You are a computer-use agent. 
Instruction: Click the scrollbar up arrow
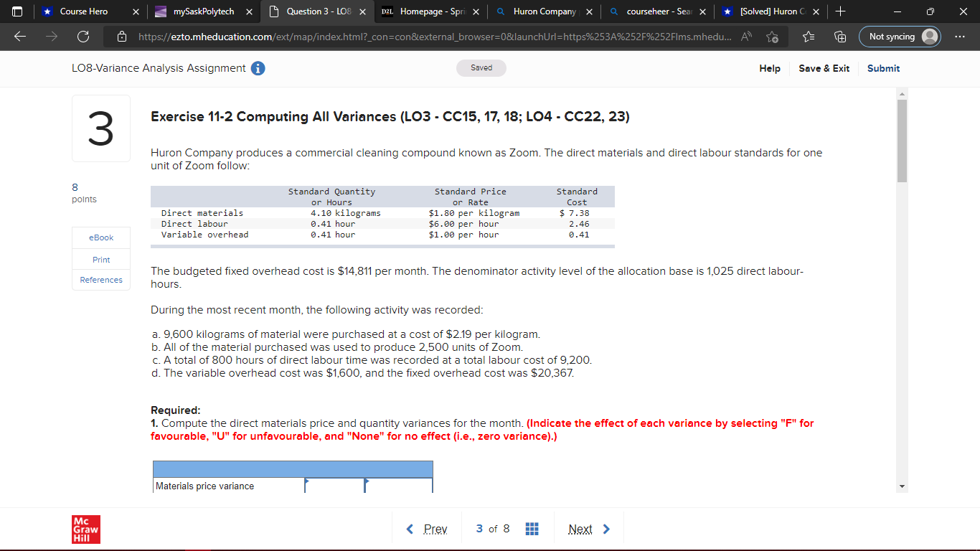(902, 93)
